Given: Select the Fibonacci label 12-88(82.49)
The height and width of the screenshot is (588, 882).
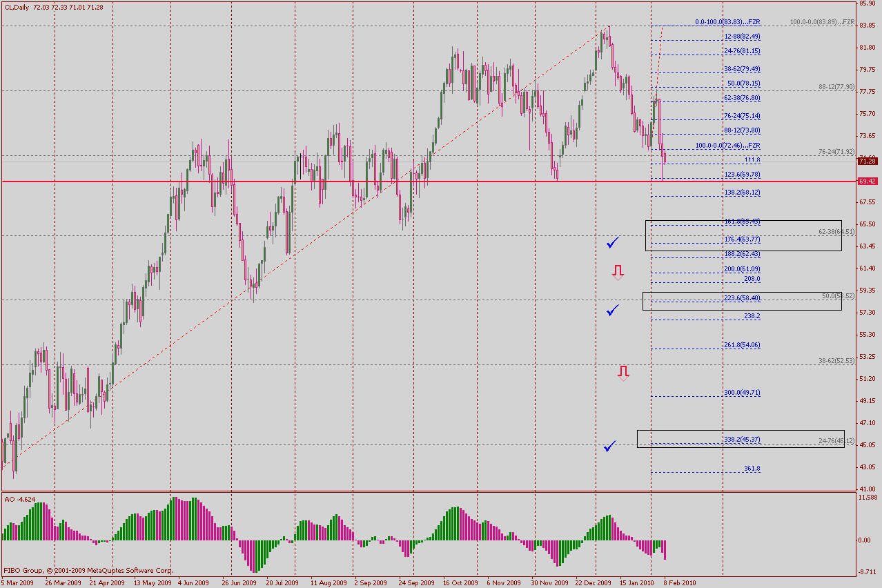Looking at the screenshot, I should (742, 37).
